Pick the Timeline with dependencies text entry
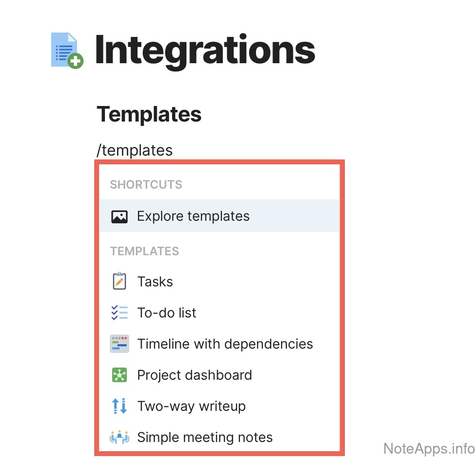This screenshot has width=476, height=458. click(x=225, y=344)
